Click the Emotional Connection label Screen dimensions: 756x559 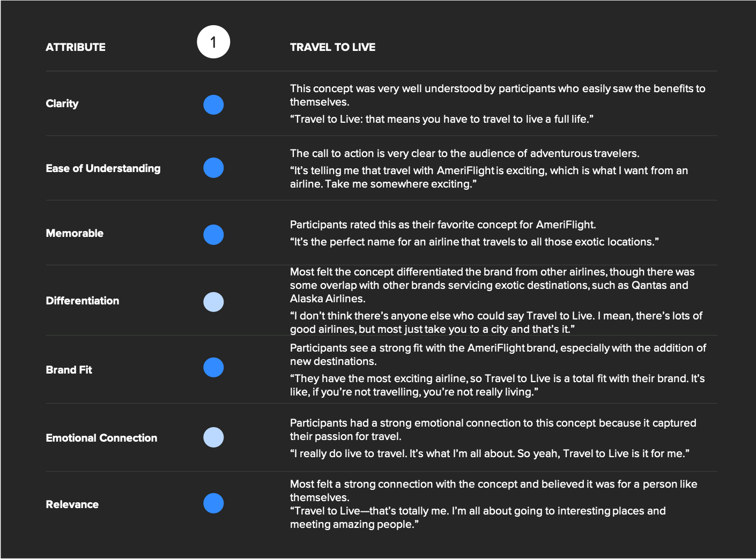point(101,438)
